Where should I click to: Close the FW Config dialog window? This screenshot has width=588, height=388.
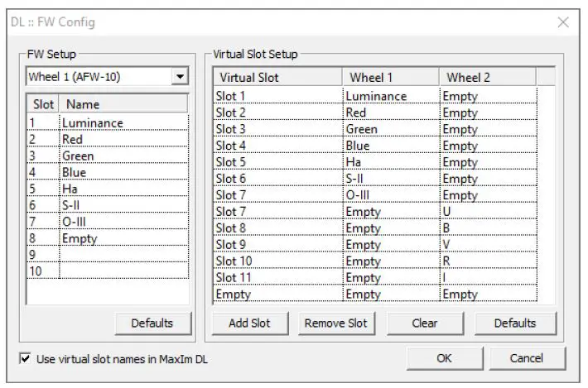coord(563,22)
